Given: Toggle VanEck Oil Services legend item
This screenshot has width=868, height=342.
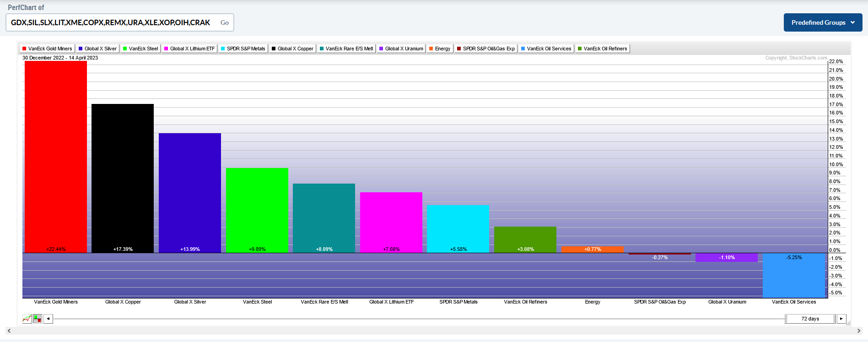Looking at the screenshot, I should click(546, 49).
